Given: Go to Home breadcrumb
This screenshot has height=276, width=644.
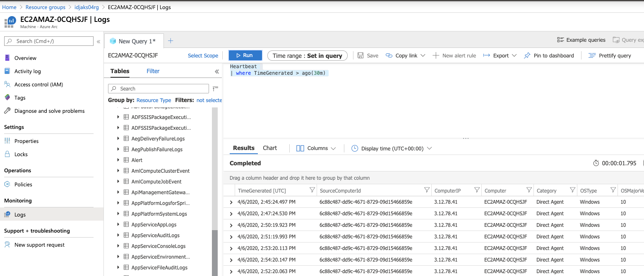Looking at the screenshot, I should pos(9,7).
